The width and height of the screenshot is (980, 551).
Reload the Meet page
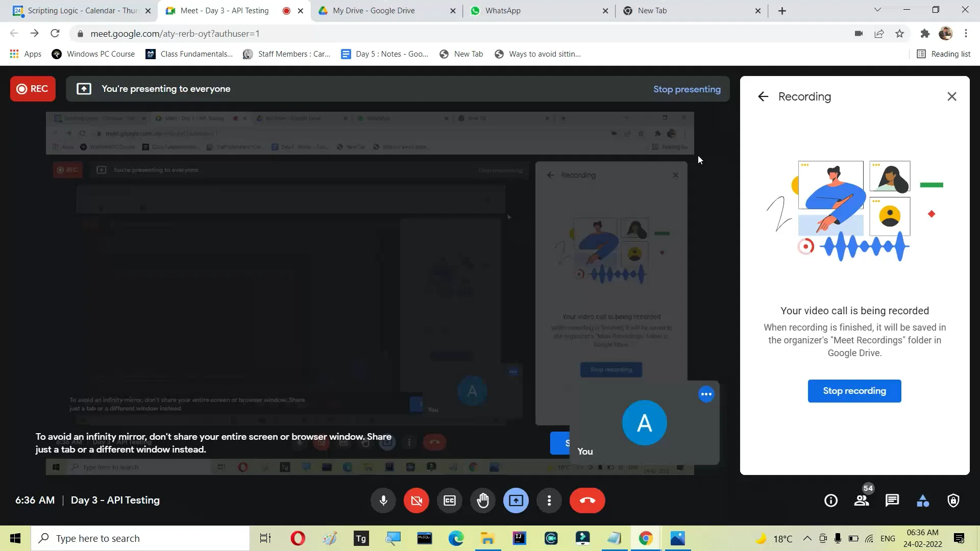click(x=55, y=34)
